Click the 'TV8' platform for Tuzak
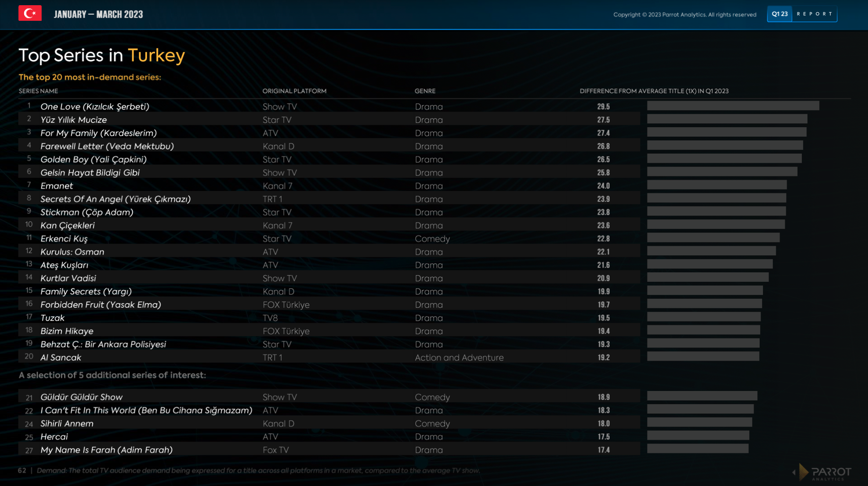This screenshot has width=868, height=486. coord(270,318)
